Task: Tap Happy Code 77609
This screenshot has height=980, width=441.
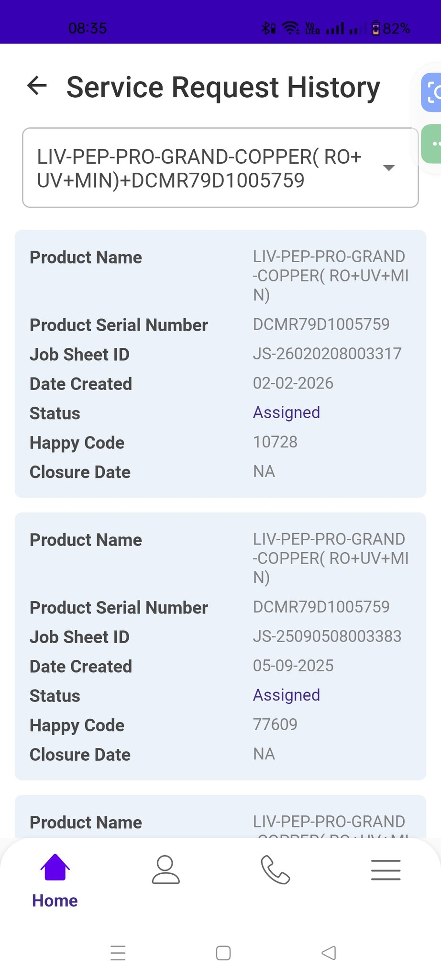Action: click(x=275, y=724)
